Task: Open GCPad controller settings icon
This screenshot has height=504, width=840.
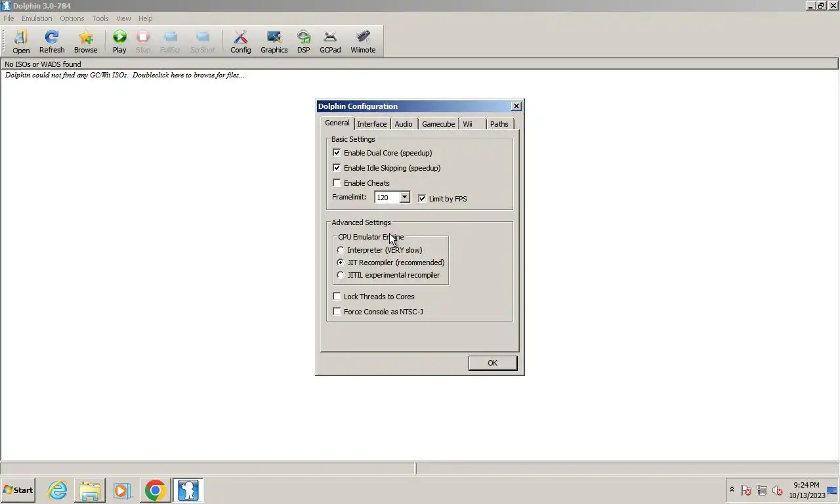Action: point(330,41)
